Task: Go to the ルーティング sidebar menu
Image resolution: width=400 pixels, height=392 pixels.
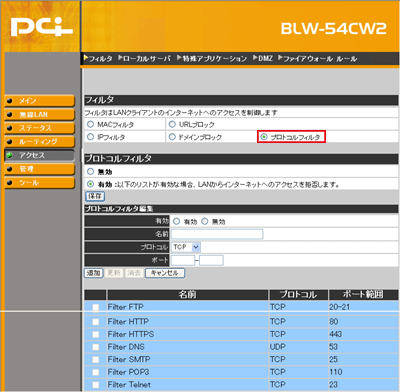Action: click(39, 142)
